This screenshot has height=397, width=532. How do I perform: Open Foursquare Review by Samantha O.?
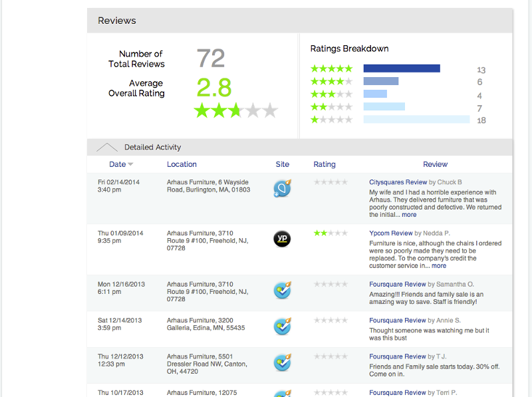click(x=398, y=284)
